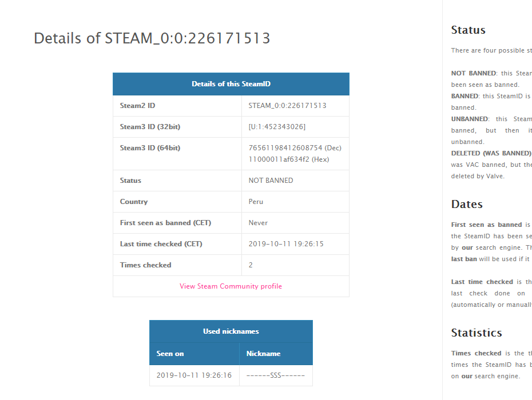The width and height of the screenshot is (532, 400).
Task: Click the Details of this SteamID table header
Action: point(231,84)
